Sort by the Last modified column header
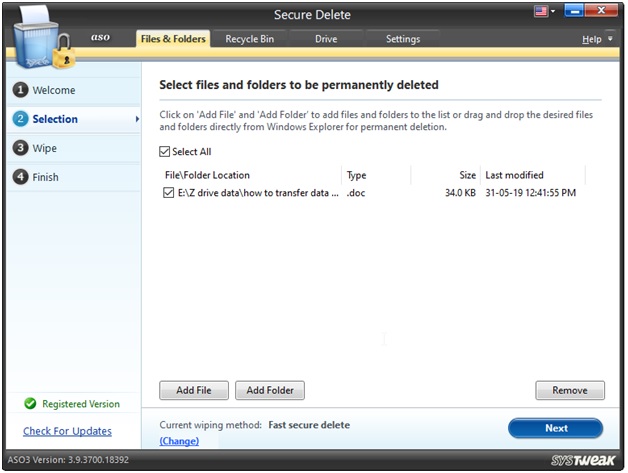The width and height of the screenshot is (628, 473). click(533, 175)
